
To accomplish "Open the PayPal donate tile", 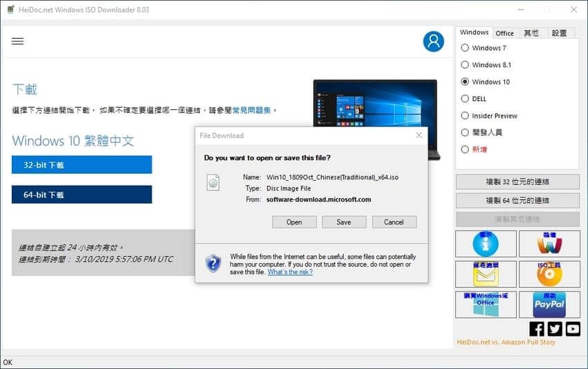I will click(549, 305).
